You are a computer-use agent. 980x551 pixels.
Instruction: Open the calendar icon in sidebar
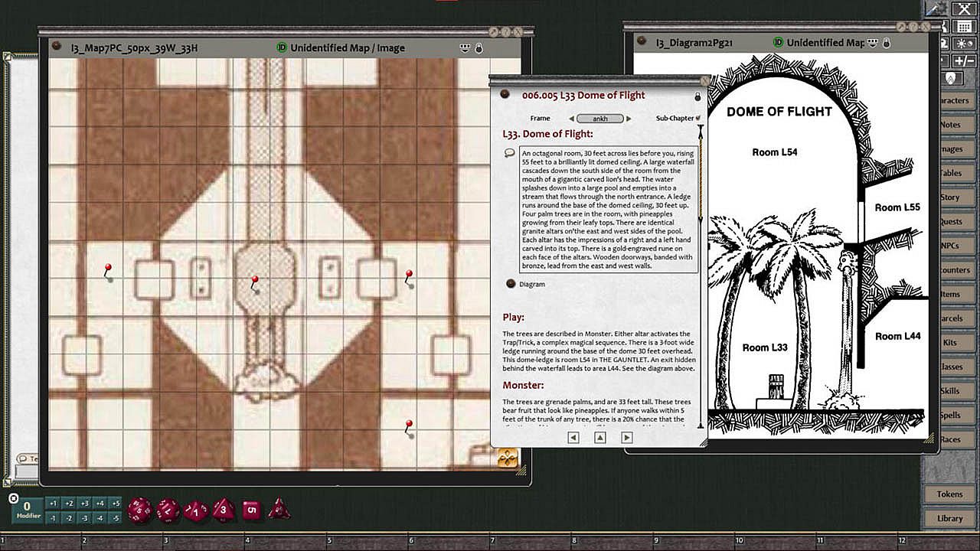965,27
